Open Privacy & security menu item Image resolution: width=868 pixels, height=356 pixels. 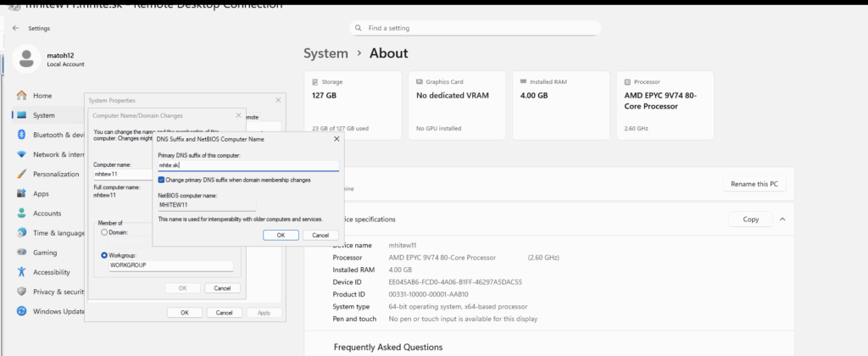[x=51, y=292]
